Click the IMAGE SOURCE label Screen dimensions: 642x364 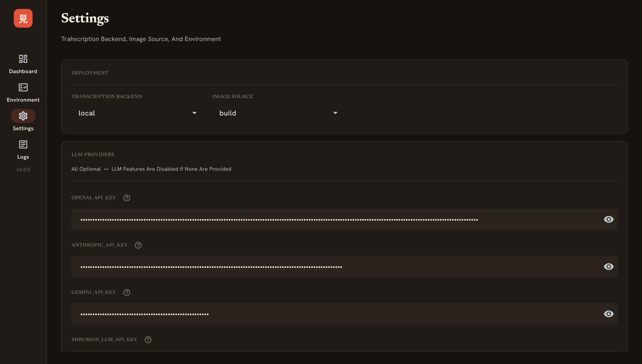click(x=233, y=97)
